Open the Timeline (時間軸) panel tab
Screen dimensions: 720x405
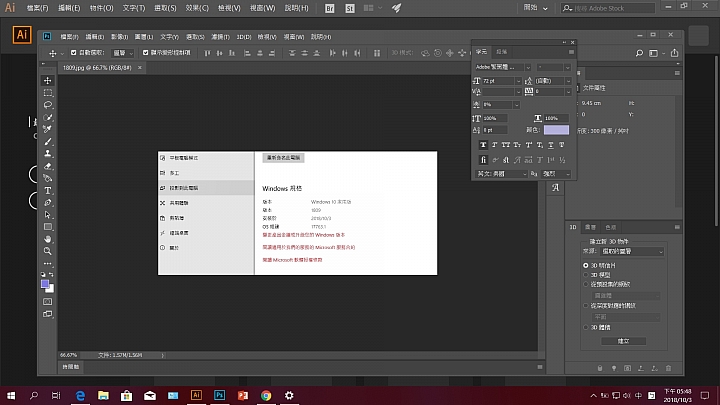click(71, 367)
